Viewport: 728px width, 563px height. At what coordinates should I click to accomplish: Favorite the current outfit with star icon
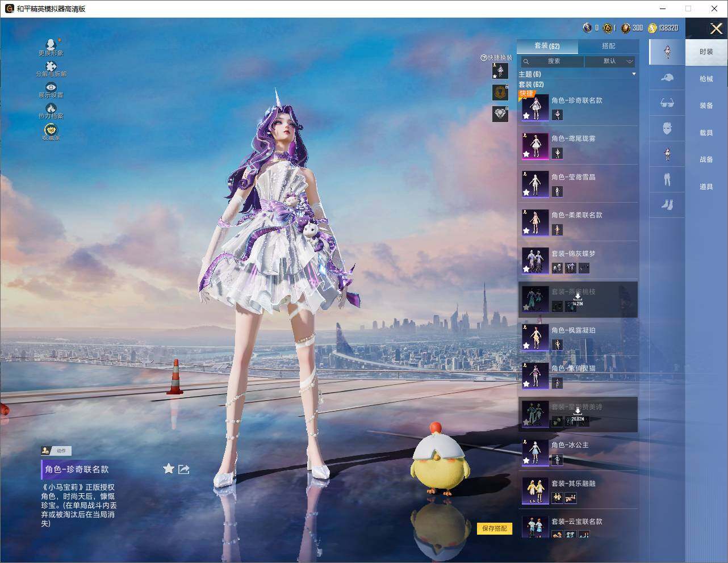pos(169,469)
